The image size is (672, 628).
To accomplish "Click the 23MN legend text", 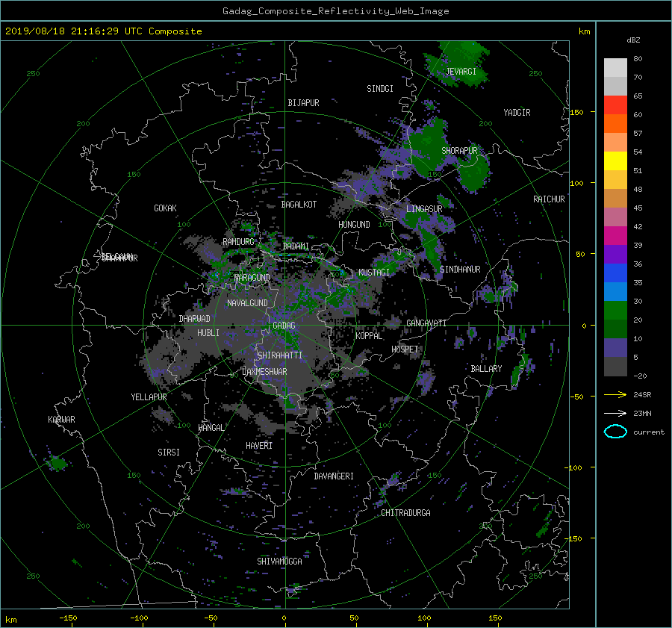I will 642,413.
